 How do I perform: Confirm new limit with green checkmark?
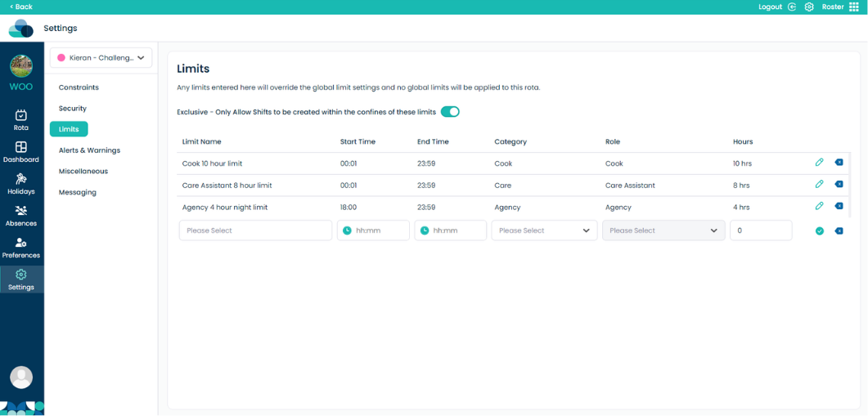[x=819, y=231]
